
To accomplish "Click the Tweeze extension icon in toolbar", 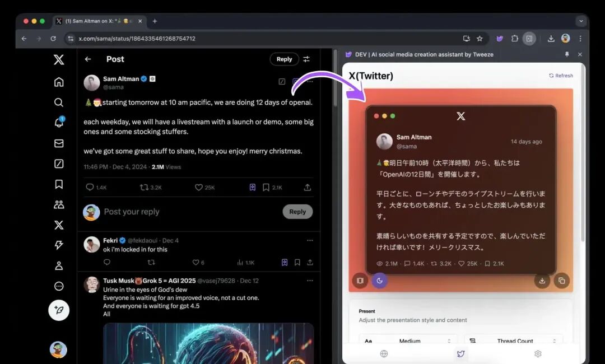I will point(500,39).
